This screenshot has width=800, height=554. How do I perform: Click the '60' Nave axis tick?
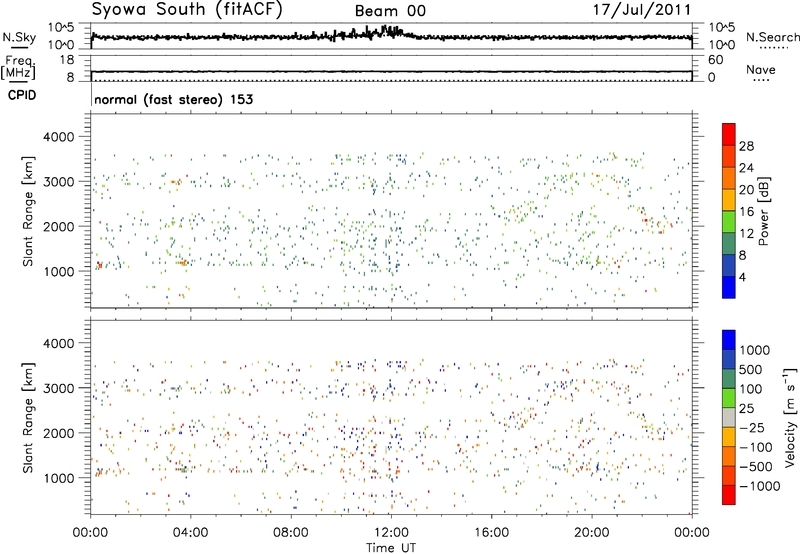716,60
